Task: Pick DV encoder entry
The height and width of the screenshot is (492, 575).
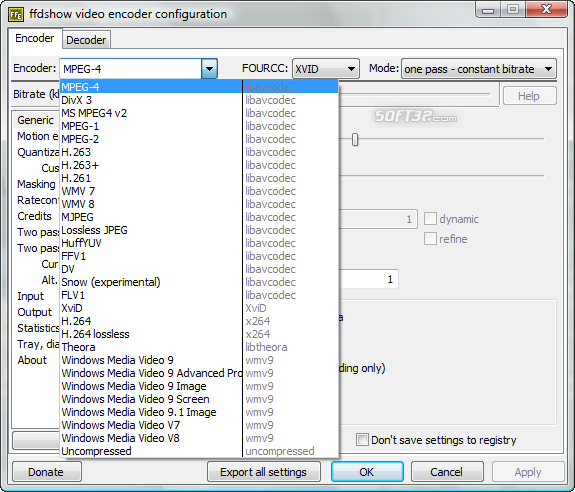Action: (198, 269)
